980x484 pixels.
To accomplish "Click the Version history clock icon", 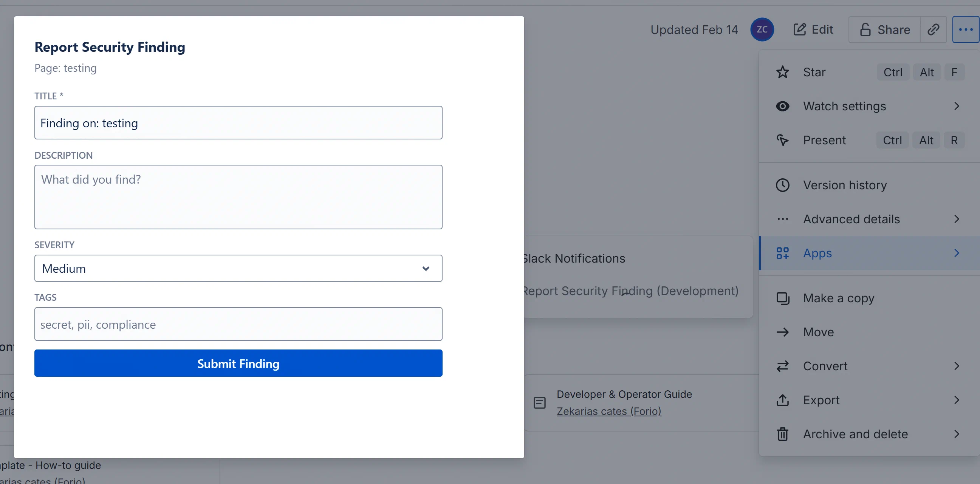I will coord(783,185).
